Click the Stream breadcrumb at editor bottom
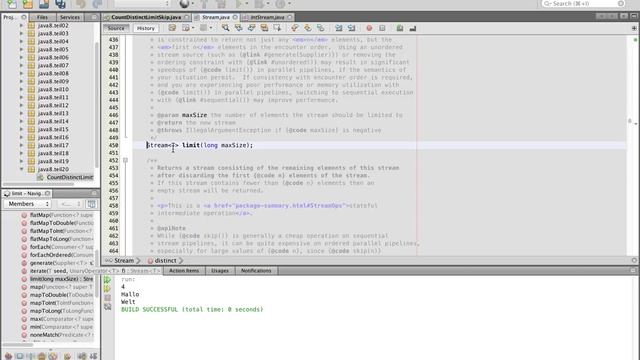This screenshot has width=640, height=360. click(124, 260)
